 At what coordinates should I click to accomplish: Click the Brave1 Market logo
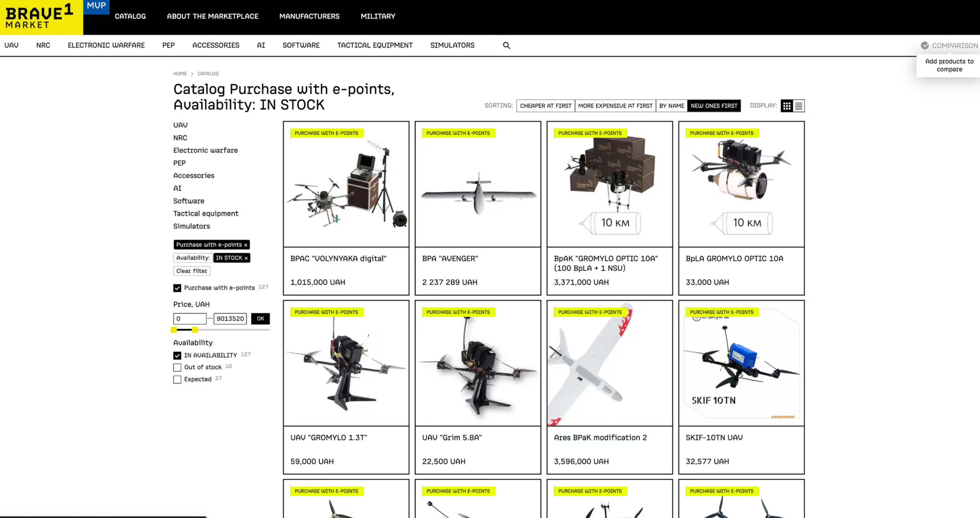pyautogui.click(x=41, y=17)
